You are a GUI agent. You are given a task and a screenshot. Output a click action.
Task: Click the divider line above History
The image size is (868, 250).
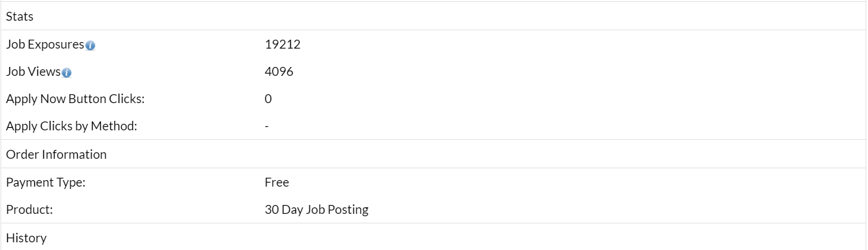click(x=433, y=223)
